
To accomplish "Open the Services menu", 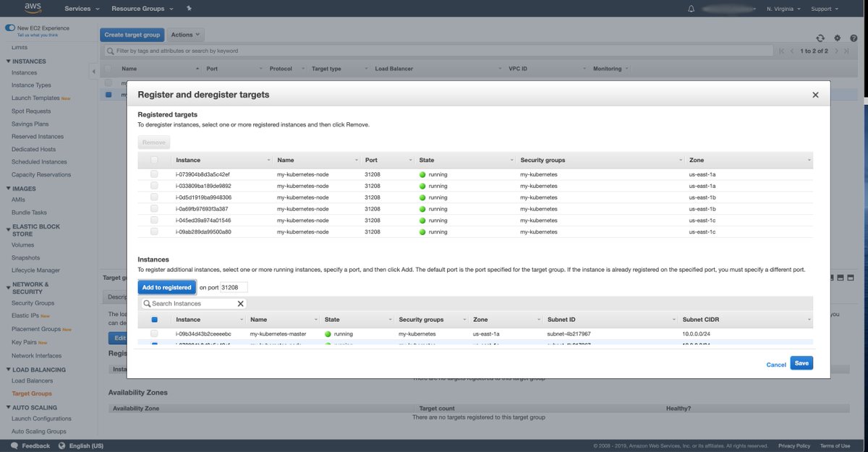I will click(x=81, y=9).
